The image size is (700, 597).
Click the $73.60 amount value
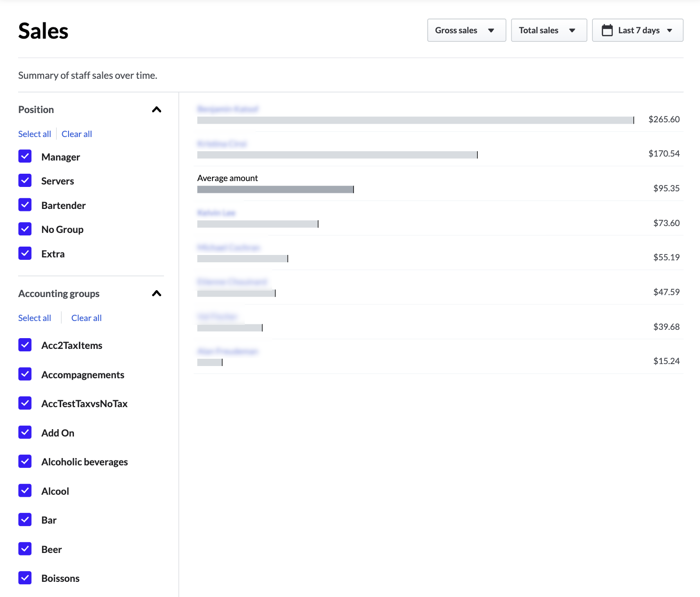coord(666,223)
